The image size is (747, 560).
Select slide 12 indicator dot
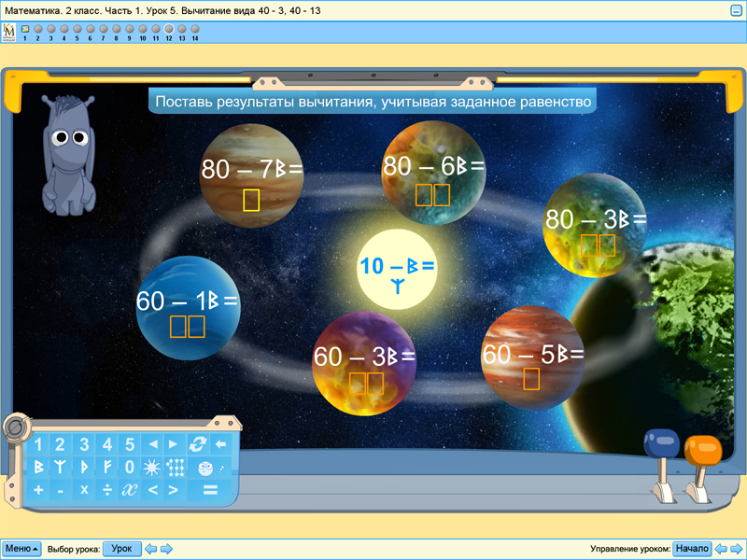pos(169,30)
